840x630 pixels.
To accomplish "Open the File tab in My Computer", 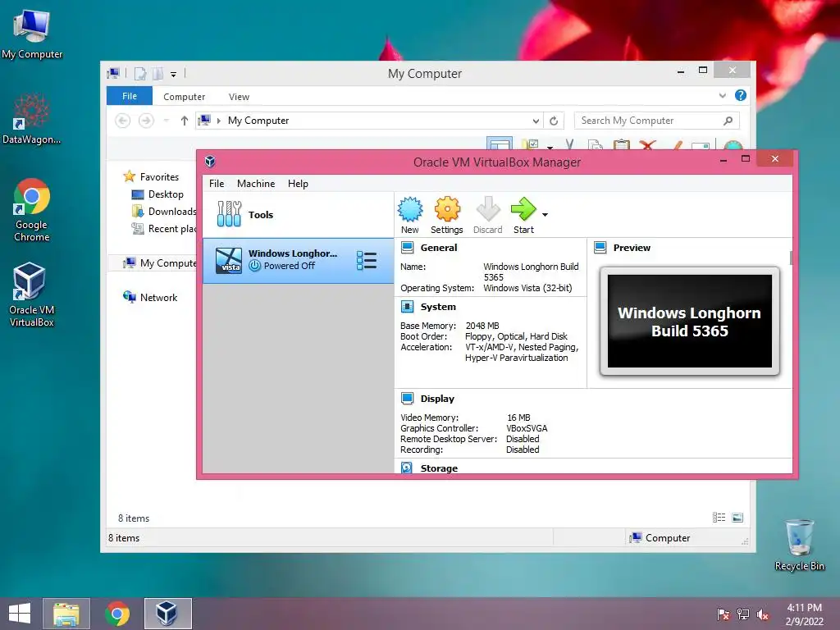I will [130, 96].
